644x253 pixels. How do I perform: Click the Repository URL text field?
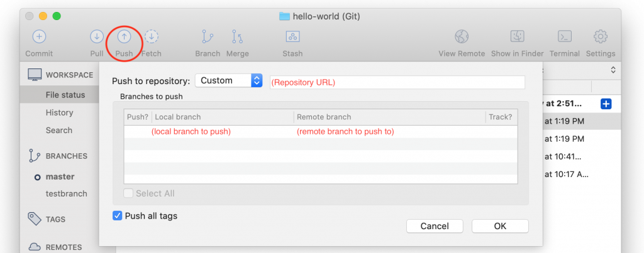click(397, 82)
